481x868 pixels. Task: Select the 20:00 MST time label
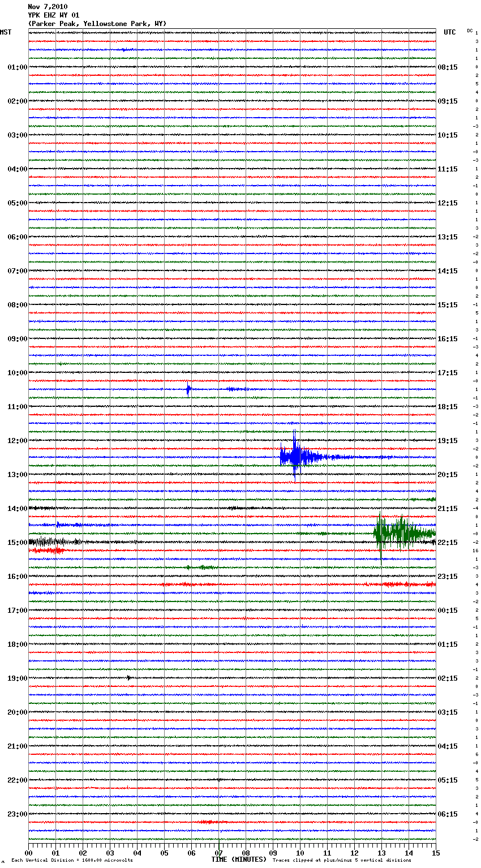point(18,712)
